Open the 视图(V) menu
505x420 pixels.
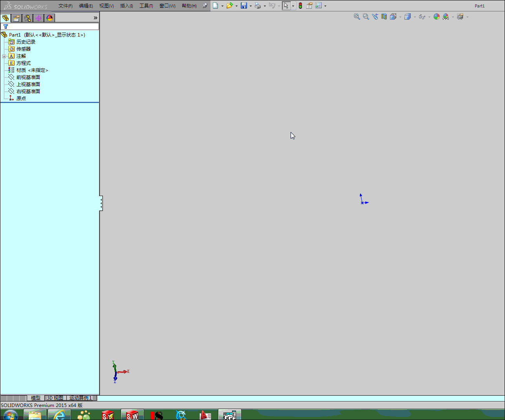[x=106, y=6]
